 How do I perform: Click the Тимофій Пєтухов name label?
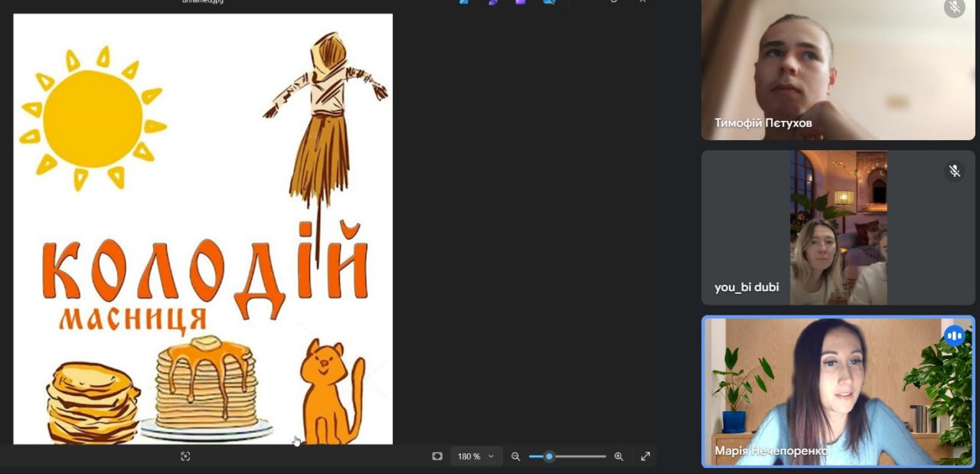pyautogui.click(x=763, y=123)
